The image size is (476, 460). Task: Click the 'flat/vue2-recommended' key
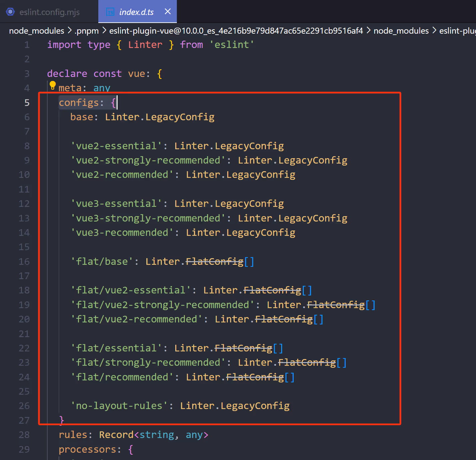pos(137,319)
